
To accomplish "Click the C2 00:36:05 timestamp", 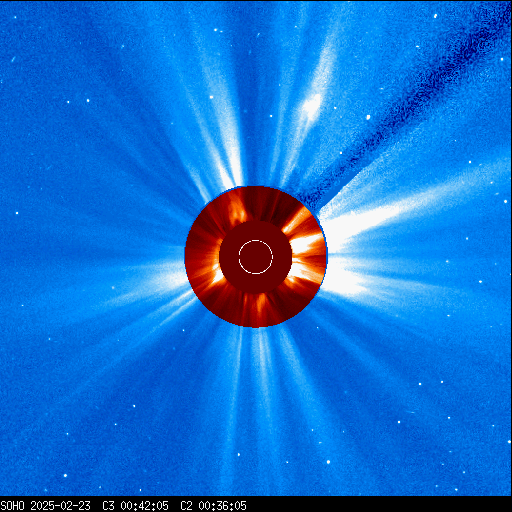I will click(213, 505).
